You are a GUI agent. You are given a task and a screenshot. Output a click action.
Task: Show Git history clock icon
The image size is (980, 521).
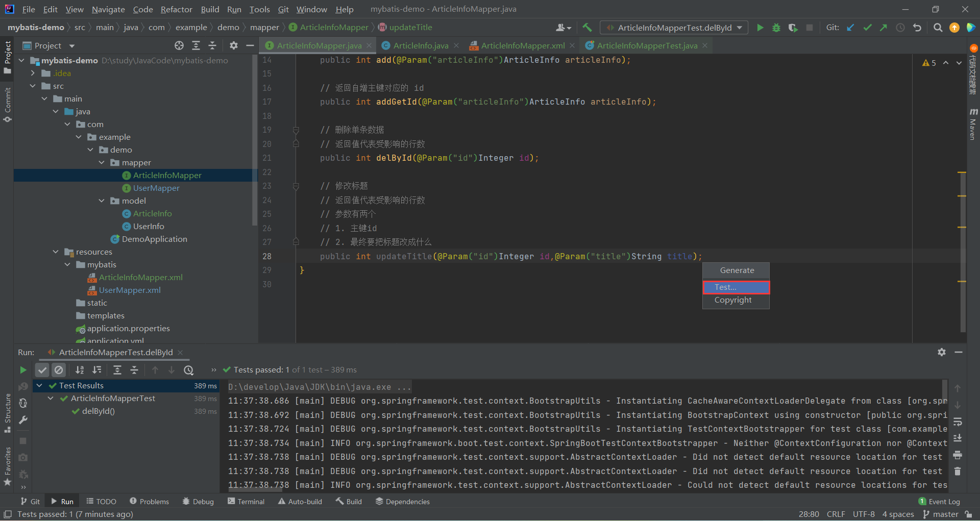tap(900, 28)
